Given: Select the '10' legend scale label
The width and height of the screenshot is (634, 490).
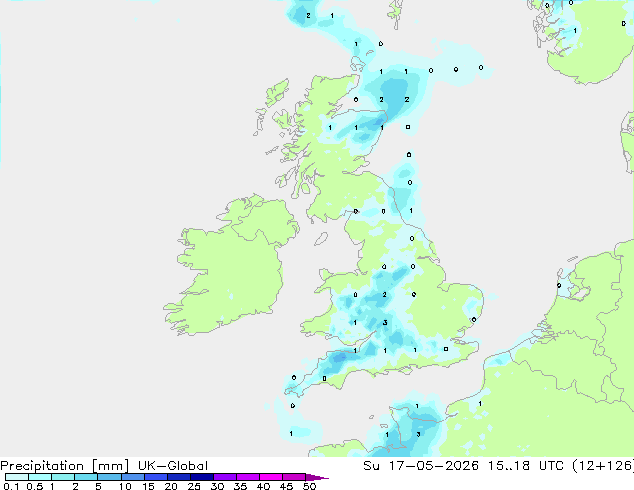Looking at the screenshot, I should (x=125, y=486).
